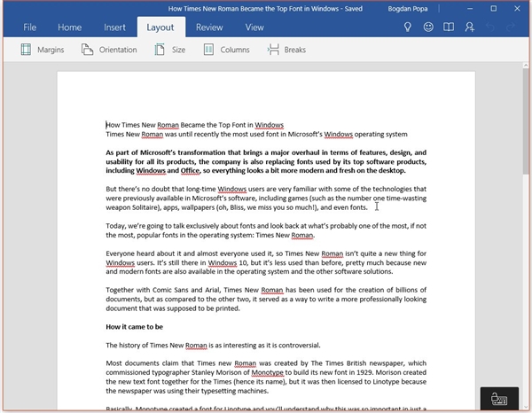Click the word 'Office' in bold paragraph
The image size is (532, 413).
click(x=190, y=170)
